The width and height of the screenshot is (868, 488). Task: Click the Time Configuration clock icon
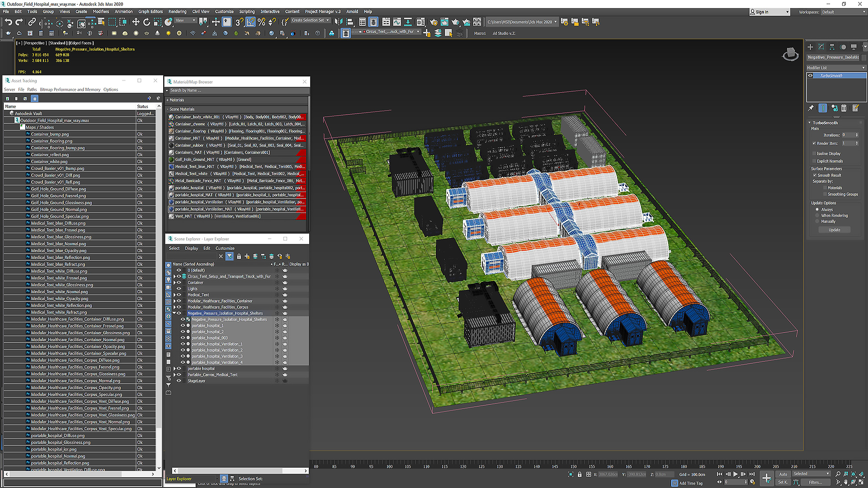[x=753, y=482]
